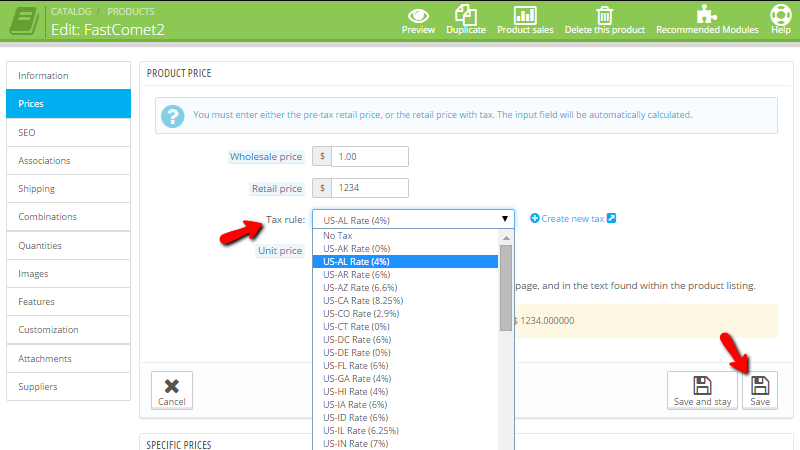Click the Delete this product trash icon
Viewport: 800px width, 450px height.
pyautogui.click(x=604, y=14)
